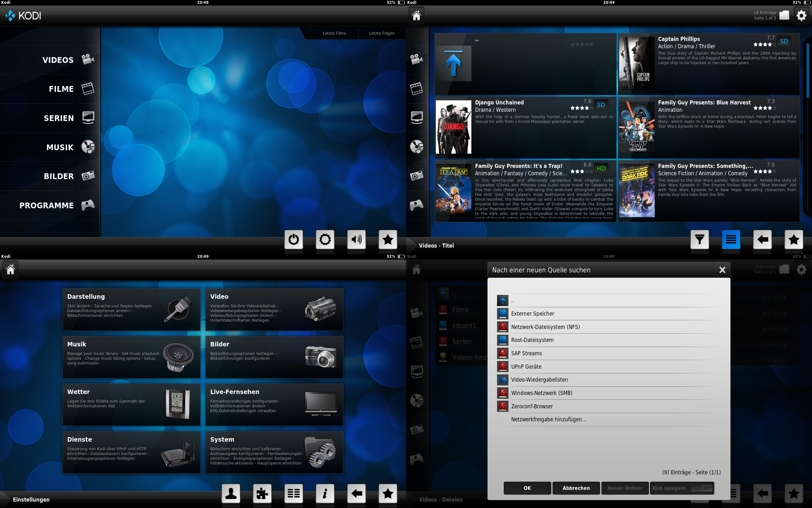Open Musik settings tile
The width and height of the screenshot is (812, 508).
pos(131,357)
